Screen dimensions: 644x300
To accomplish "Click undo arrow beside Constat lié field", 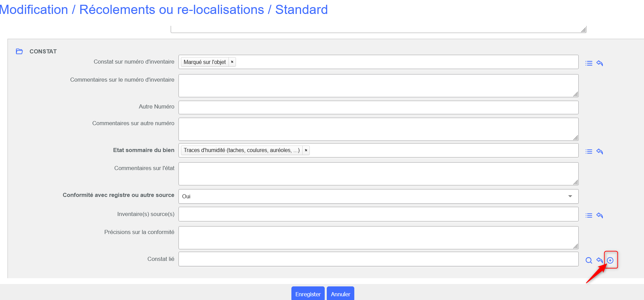I will coord(599,261).
